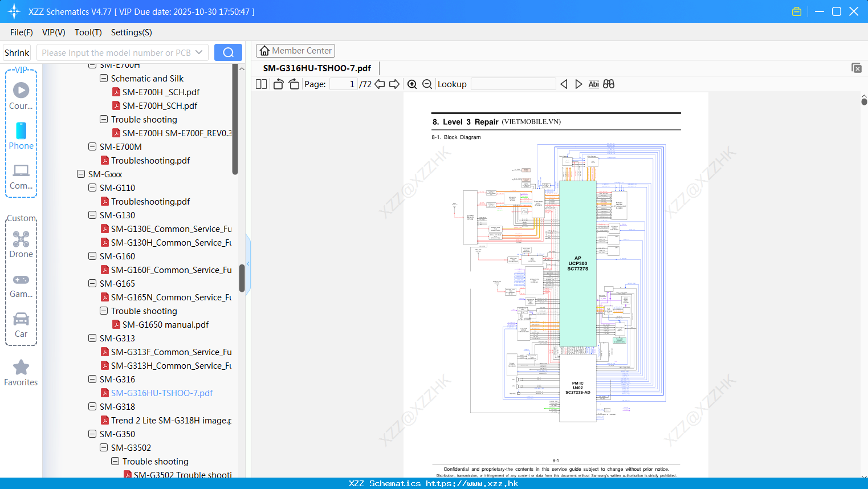This screenshot has width=868, height=489.
Task: Open SM-G316HU-TSHOO-7.pdf in tree
Action: [x=162, y=393]
